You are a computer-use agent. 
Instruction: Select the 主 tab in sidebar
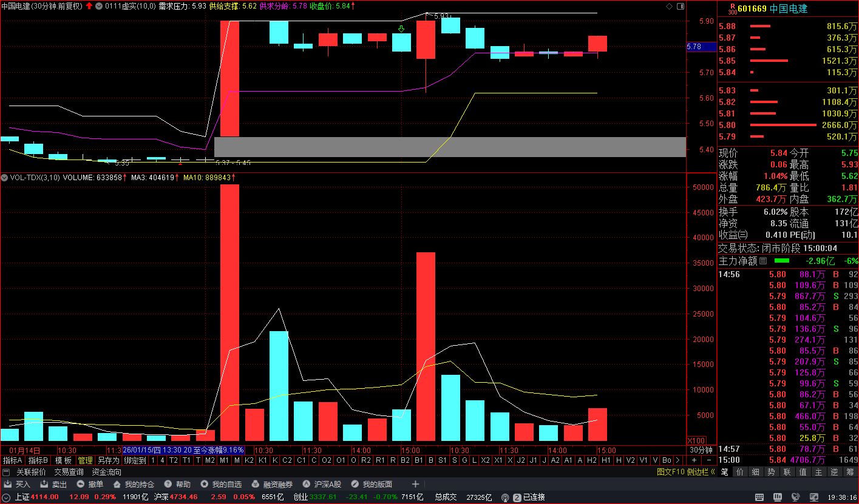point(818,472)
